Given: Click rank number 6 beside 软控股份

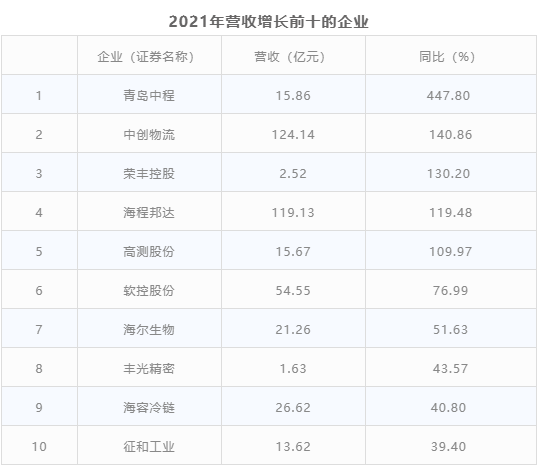Looking at the screenshot, I should pos(39,291).
